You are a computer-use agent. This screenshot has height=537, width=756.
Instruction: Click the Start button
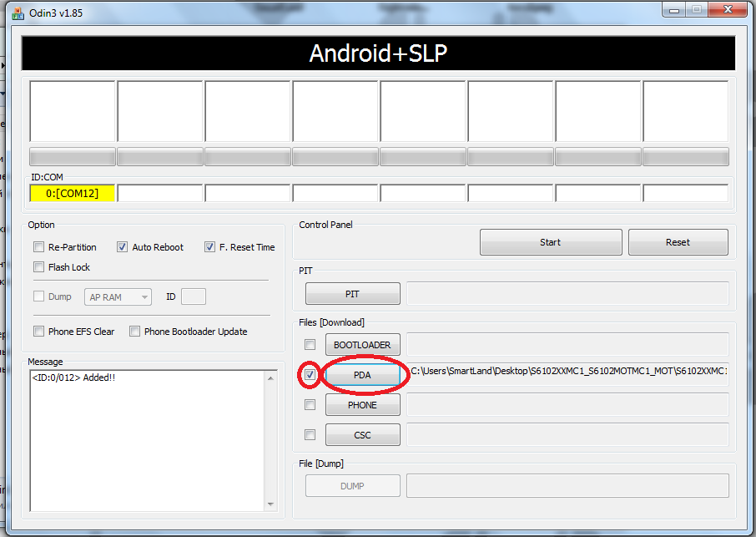coord(551,242)
